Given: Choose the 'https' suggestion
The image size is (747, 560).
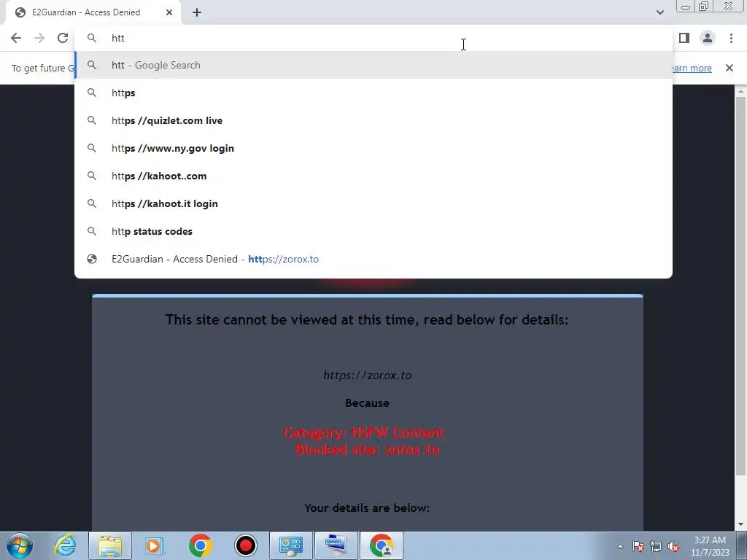Looking at the screenshot, I should click(373, 93).
